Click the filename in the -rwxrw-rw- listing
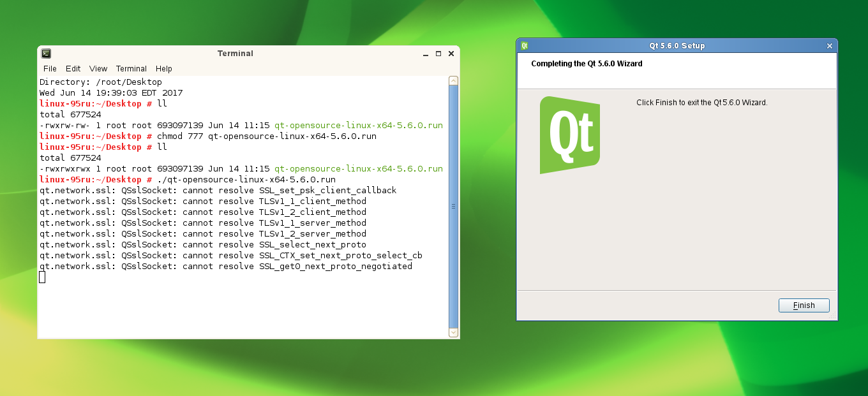Viewport: 868px width, 396px height. [x=359, y=126]
